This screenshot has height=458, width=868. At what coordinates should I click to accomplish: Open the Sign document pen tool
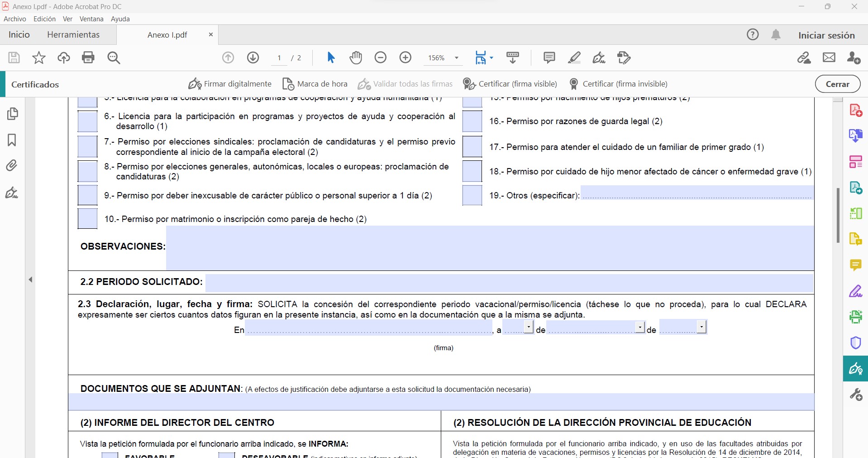[599, 58]
